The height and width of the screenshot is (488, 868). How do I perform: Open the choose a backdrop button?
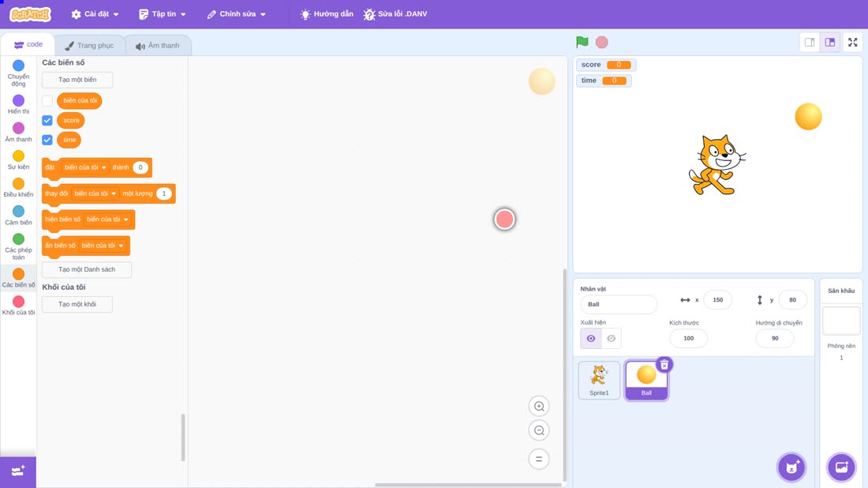(841, 467)
